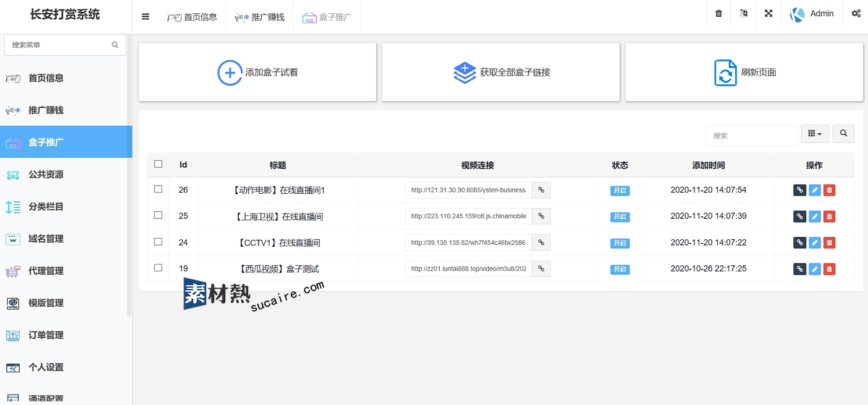The height and width of the screenshot is (405, 868).
Task: Click the video URL field for row 24
Action: coord(468,242)
